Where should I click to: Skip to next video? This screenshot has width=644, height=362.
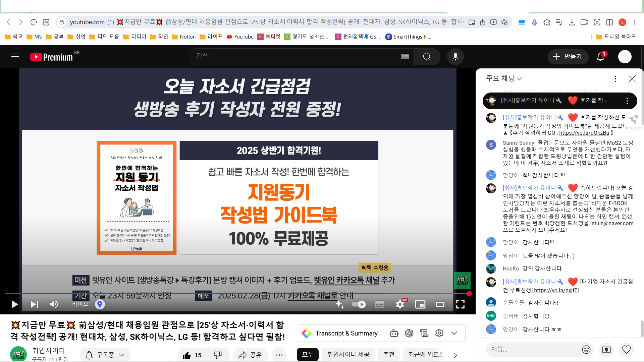35,304
